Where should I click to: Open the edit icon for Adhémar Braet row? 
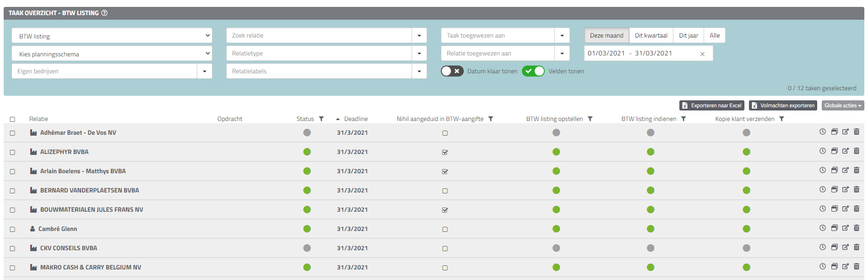[x=845, y=132]
